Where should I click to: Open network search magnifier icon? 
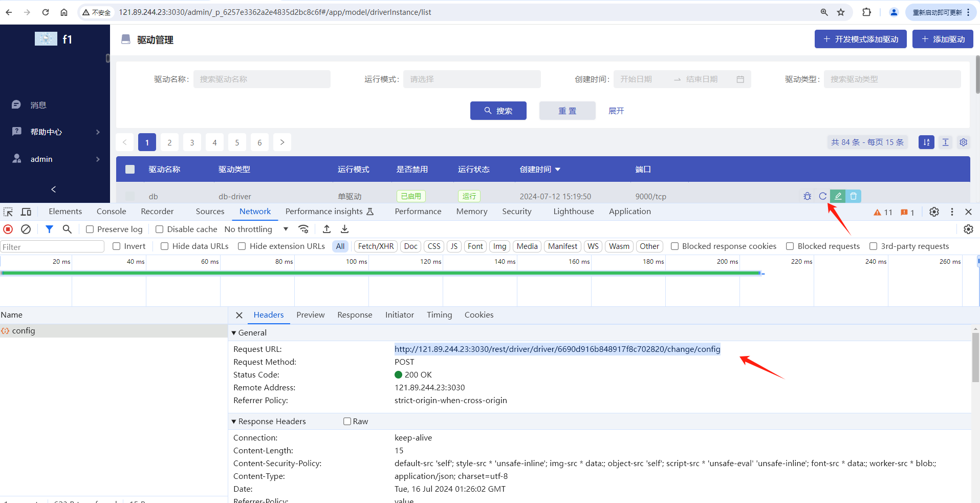[67, 229]
